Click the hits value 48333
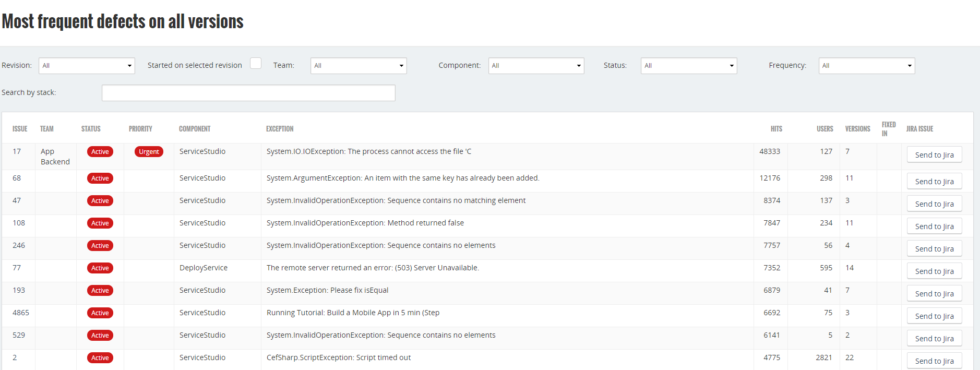The image size is (980, 370). pyautogui.click(x=770, y=151)
